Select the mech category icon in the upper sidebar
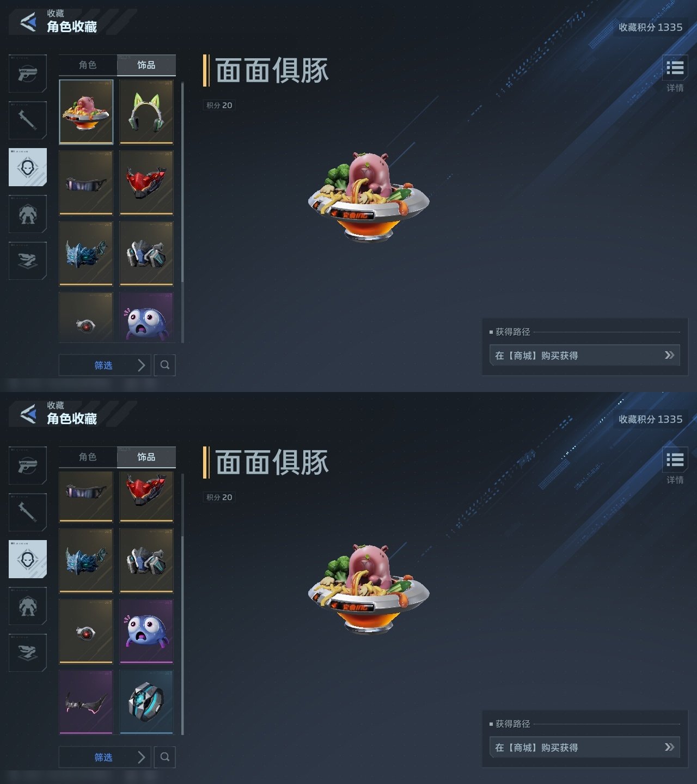Image resolution: width=697 pixels, height=784 pixels. [x=28, y=215]
